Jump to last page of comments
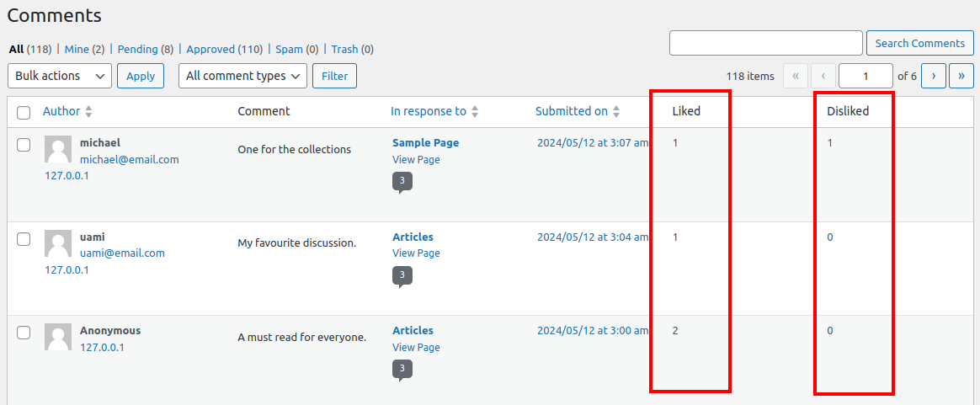Image resolution: width=980 pixels, height=405 pixels. click(x=961, y=76)
